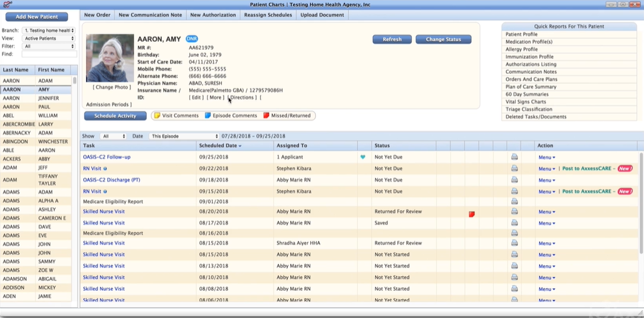Click the blue DNR badge near patient name
This screenshot has width=644, height=318.
192,39
